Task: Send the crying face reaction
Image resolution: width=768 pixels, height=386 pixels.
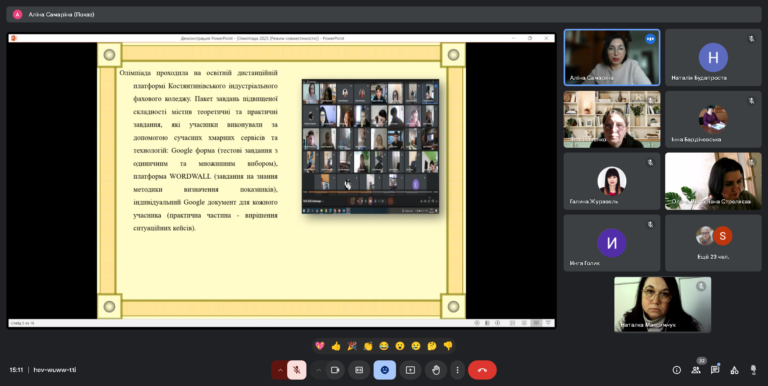Action: pos(416,346)
